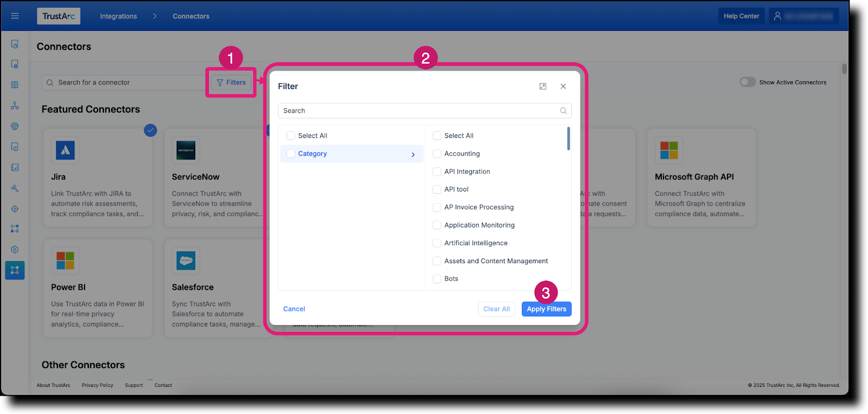Viewport: 868px width, 414px height.
Task: Click the Microsoft Graph API logo
Action: (669, 150)
